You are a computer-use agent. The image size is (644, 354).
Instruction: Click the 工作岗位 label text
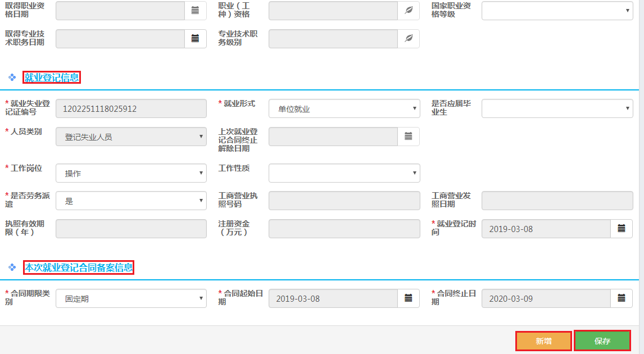tap(26, 168)
